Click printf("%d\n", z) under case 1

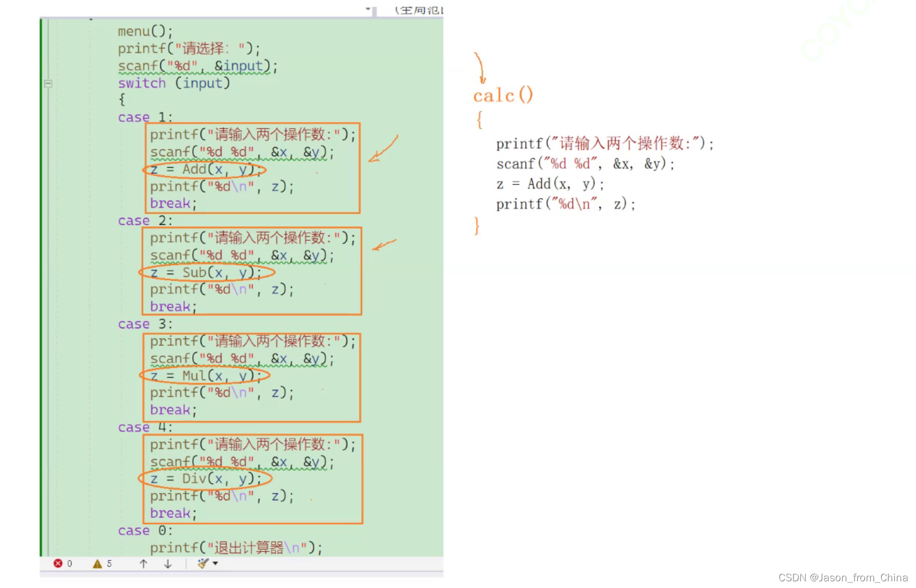[222, 187]
